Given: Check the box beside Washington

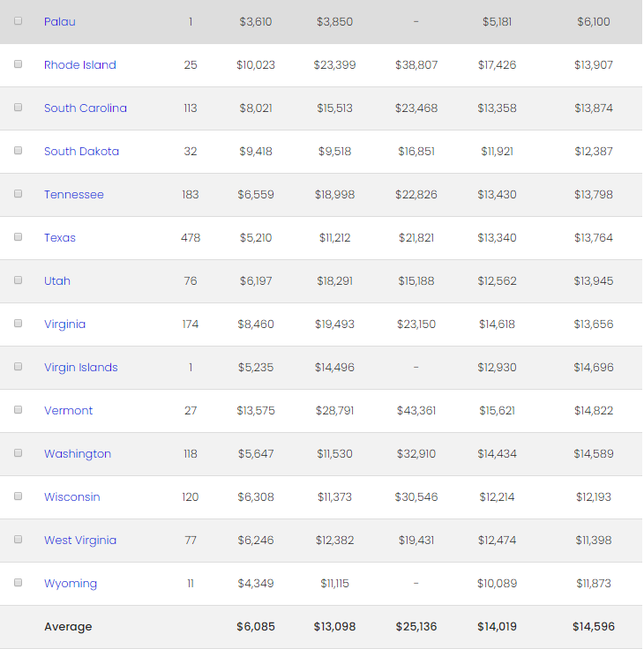Looking at the screenshot, I should pos(18,453).
